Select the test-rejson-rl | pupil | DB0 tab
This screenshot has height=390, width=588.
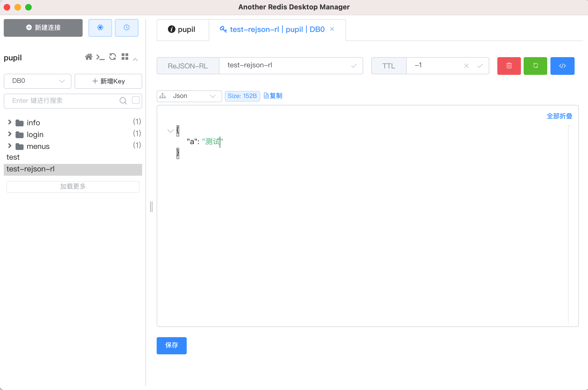[277, 30]
